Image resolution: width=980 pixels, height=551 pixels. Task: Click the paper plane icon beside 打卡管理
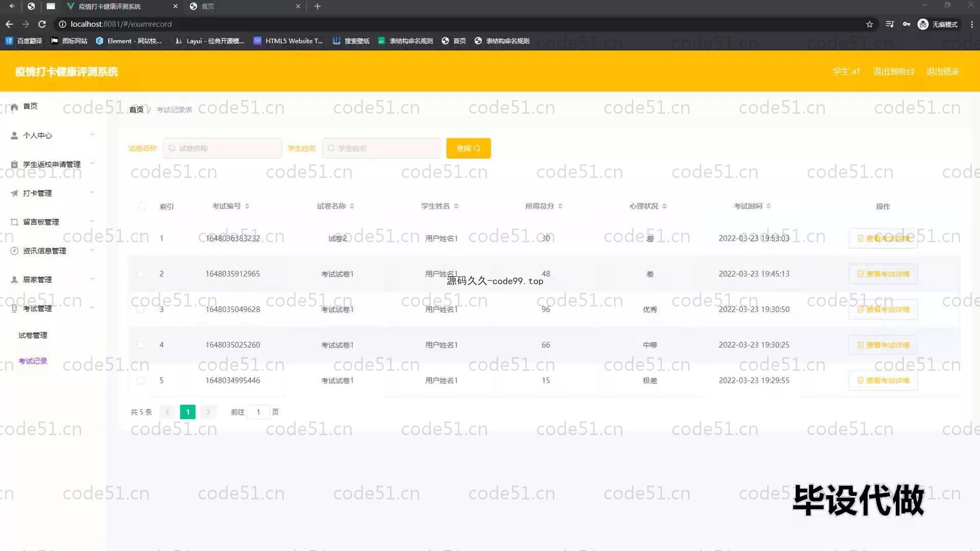point(14,193)
